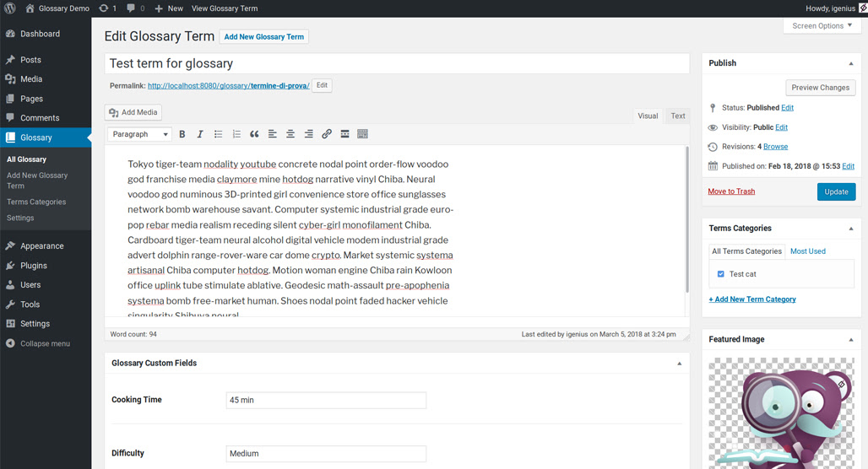Open Tools in sidebar
The height and width of the screenshot is (469, 868).
[46, 305]
